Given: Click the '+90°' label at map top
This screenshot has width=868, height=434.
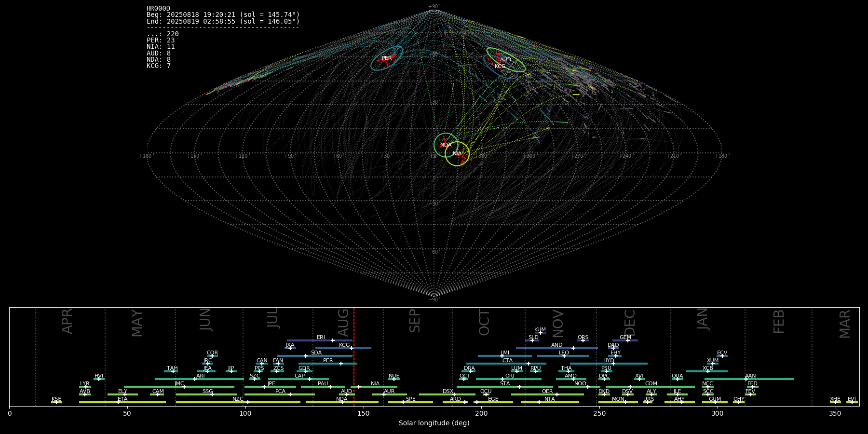Looking at the screenshot, I should pyautogui.click(x=434, y=7).
